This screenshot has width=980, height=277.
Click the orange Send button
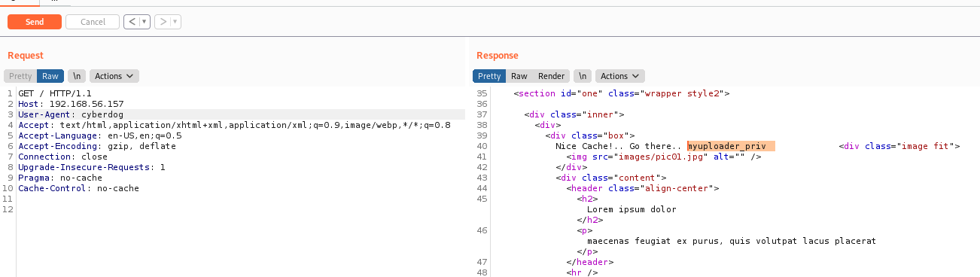35,22
